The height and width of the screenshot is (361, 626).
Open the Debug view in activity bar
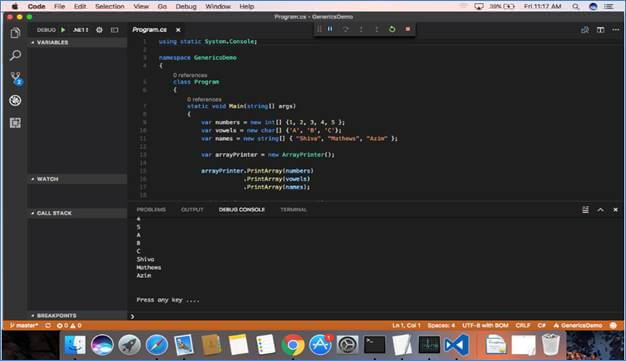(15, 100)
